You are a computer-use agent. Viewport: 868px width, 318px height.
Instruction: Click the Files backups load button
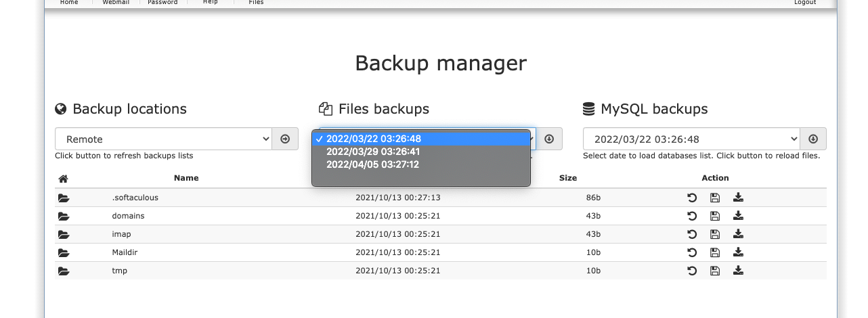[x=549, y=139]
